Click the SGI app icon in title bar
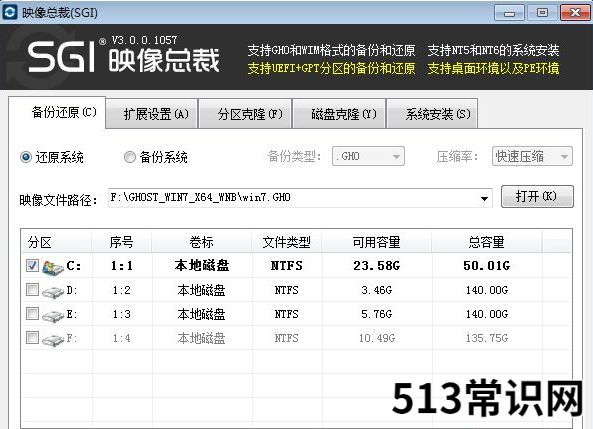Image resolution: width=593 pixels, height=429 pixels. click(x=9, y=12)
